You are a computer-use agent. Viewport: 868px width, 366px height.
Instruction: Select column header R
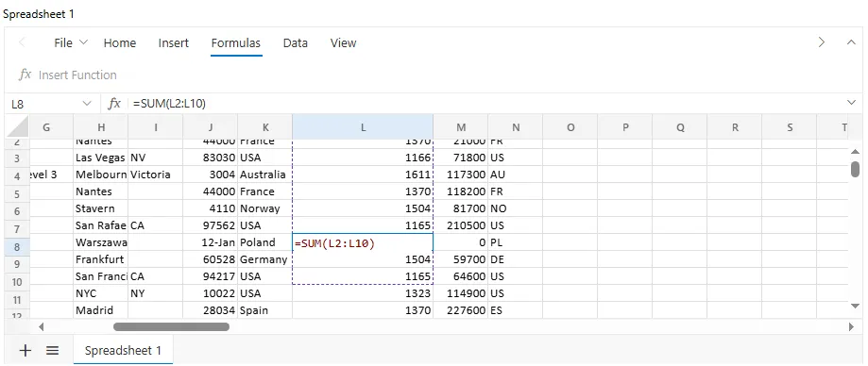click(x=735, y=127)
